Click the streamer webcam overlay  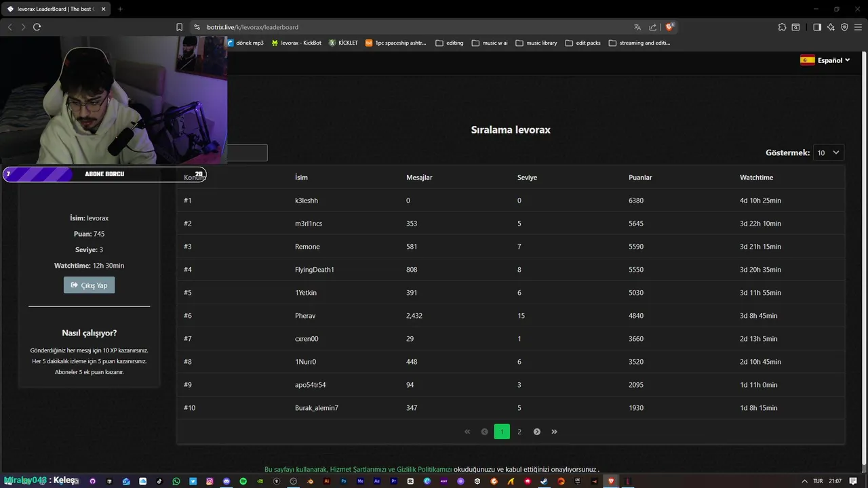coord(113,100)
